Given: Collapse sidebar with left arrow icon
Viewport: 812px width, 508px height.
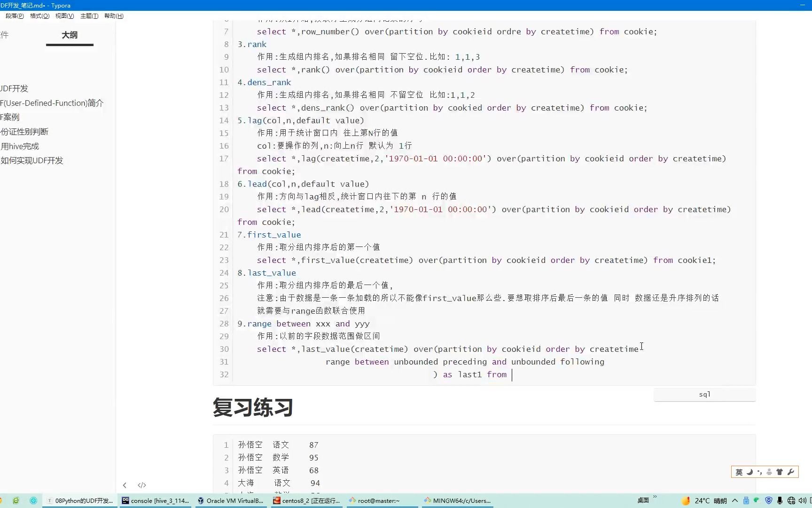Looking at the screenshot, I should click(x=125, y=485).
